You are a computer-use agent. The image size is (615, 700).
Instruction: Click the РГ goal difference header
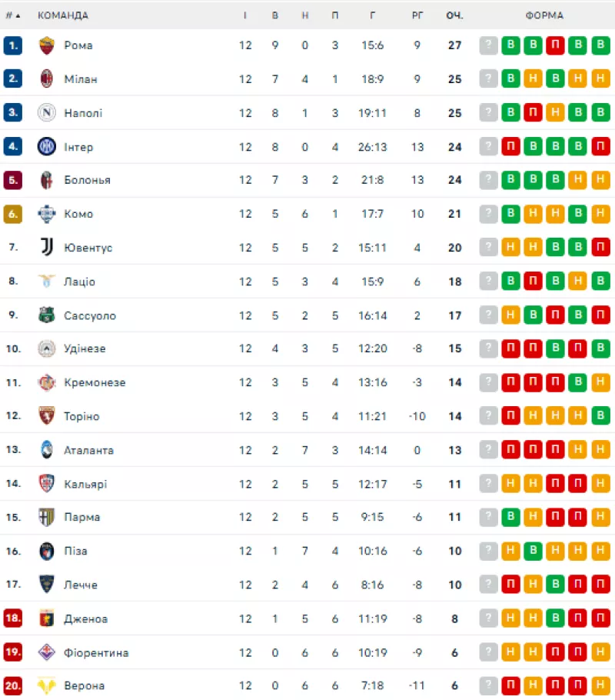[x=417, y=15]
